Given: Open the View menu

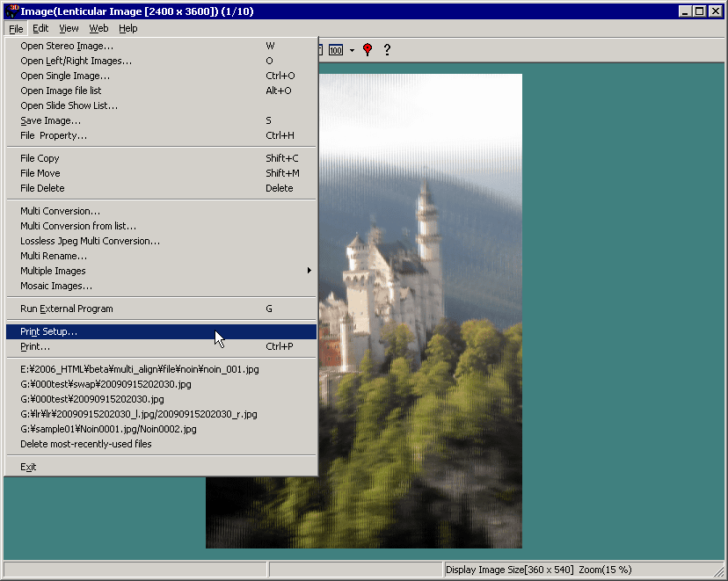Looking at the screenshot, I should pyautogui.click(x=69, y=28).
